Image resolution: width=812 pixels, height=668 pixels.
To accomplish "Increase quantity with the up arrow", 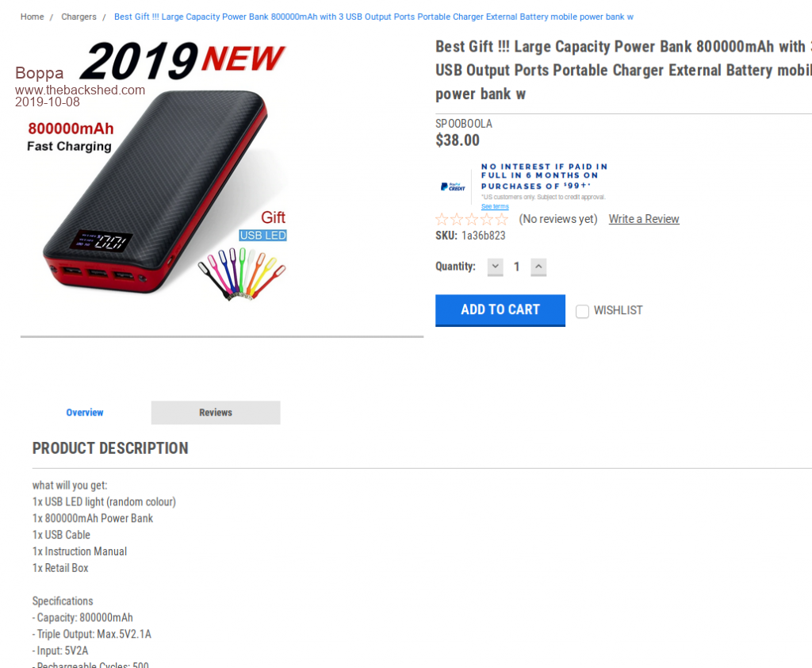I will pos(538,267).
